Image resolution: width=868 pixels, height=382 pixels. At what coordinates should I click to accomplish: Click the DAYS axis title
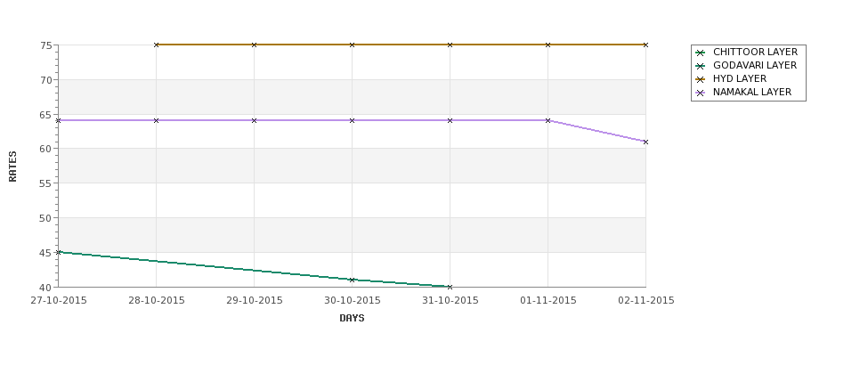tap(352, 319)
